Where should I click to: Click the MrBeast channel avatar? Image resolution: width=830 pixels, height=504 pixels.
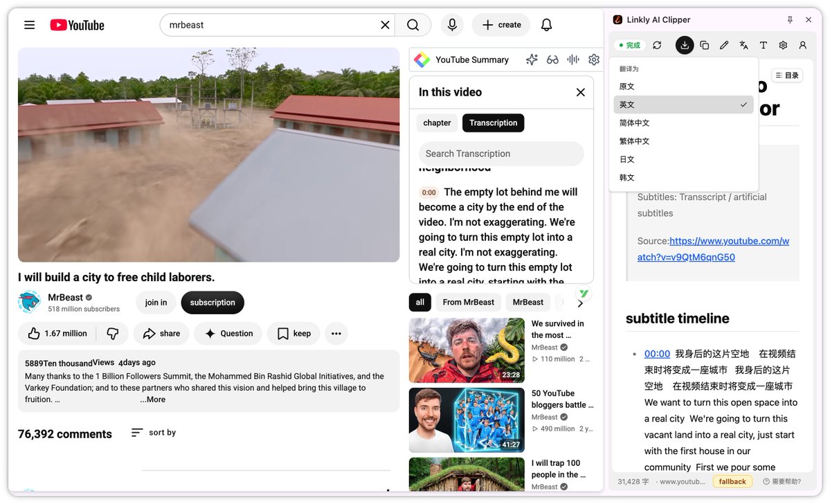[x=30, y=303]
